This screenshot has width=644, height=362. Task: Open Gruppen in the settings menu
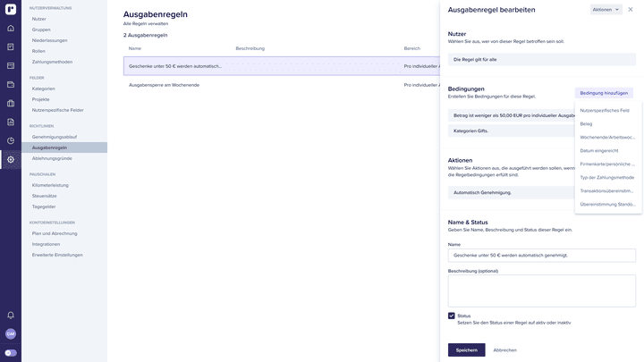pyautogui.click(x=41, y=29)
